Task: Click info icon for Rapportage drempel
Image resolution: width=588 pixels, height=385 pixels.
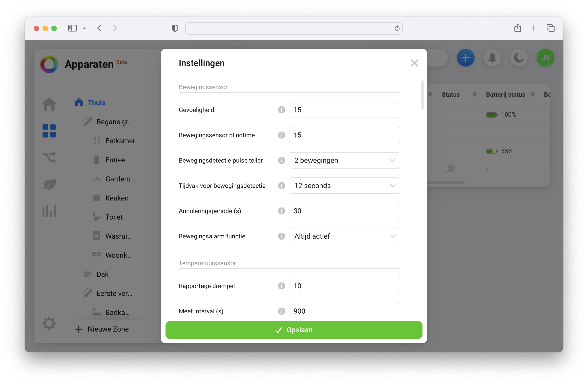Action: tap(281, 286)
